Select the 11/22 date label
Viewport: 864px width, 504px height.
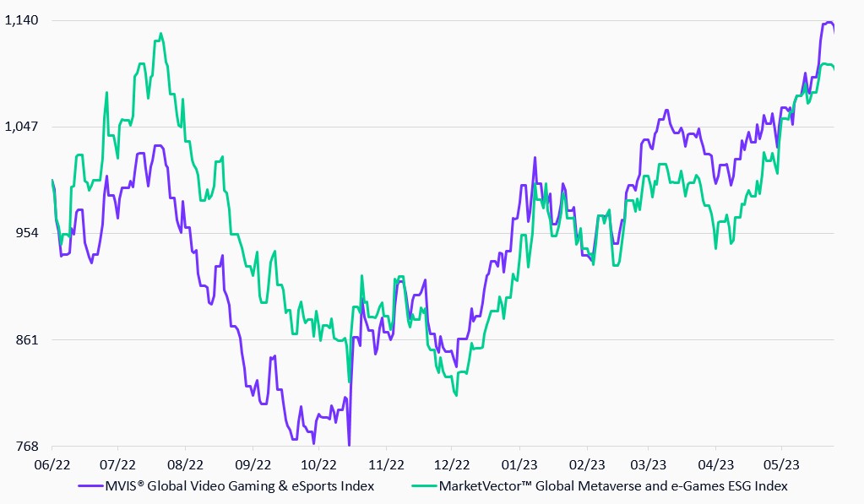[x=385, y=465]
